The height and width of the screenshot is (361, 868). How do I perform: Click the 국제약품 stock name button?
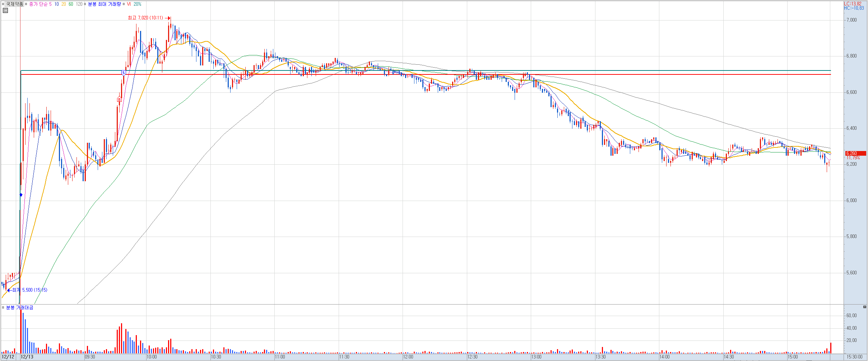click(15, 4)
